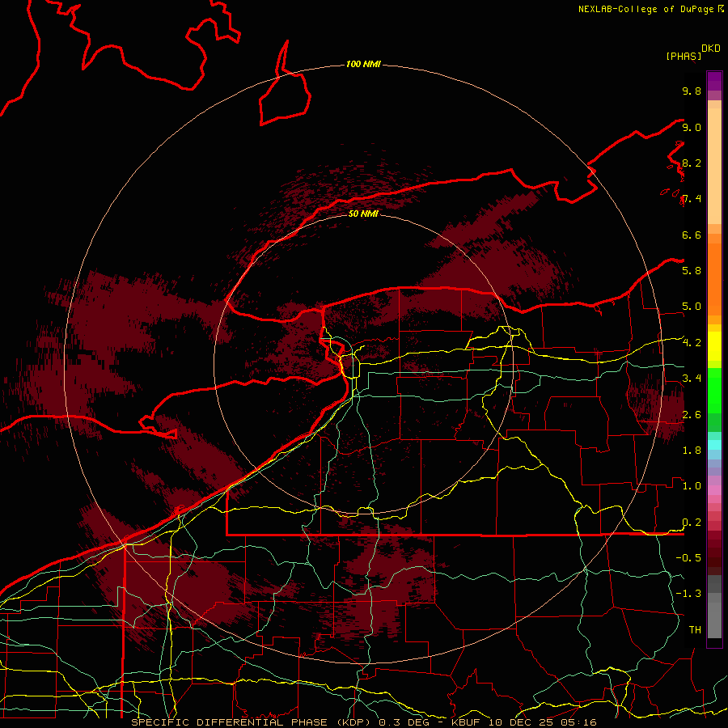Click the [PHAS] units label
Viewport: 728px width, 728px height.
pos(684,56)
